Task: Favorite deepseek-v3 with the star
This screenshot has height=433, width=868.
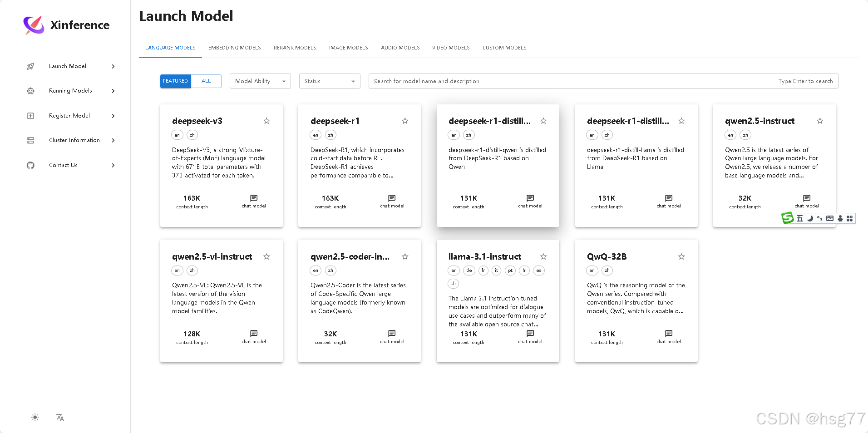Action: 266,121
